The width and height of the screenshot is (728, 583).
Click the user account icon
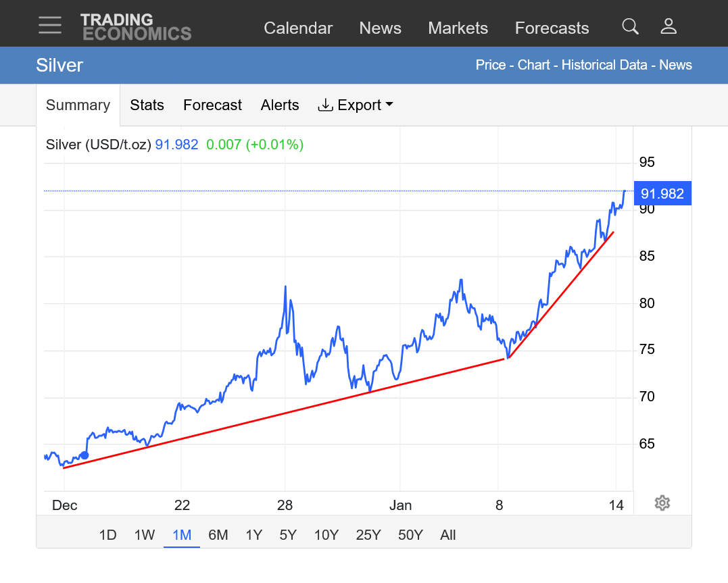coord(669,26)
